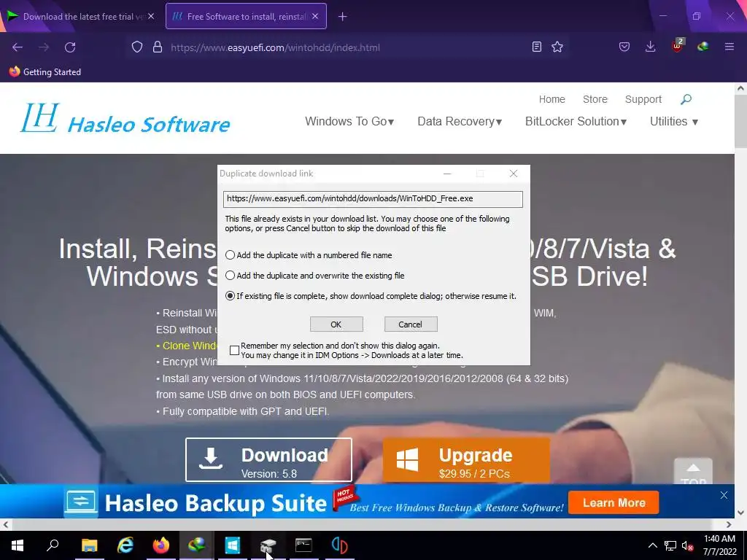Close the Hasleo Backup Suite banner
The width and height of the screenshot is (747, 560).
[x=724, y=495]
